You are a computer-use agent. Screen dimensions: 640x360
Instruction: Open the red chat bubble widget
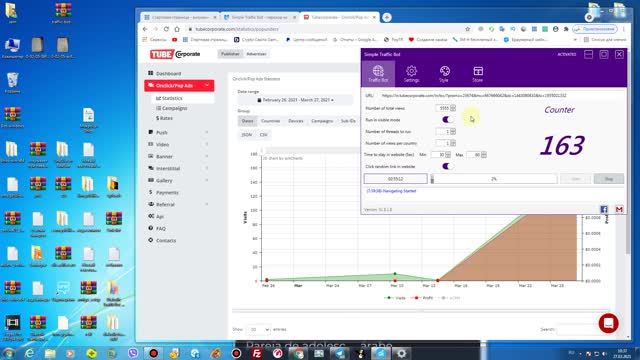pos(608,323)
